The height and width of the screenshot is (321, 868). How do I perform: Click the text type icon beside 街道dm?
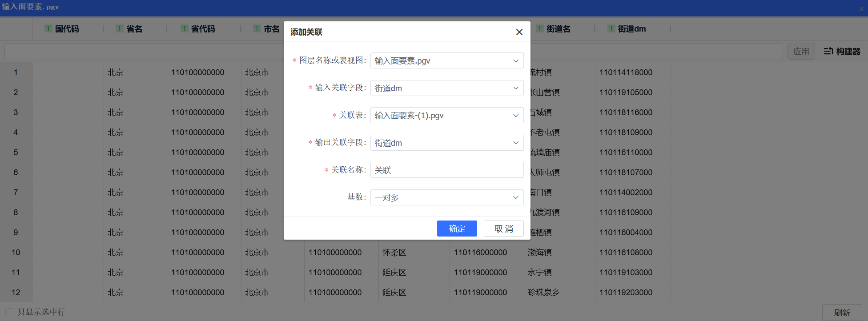pos(611,29)
